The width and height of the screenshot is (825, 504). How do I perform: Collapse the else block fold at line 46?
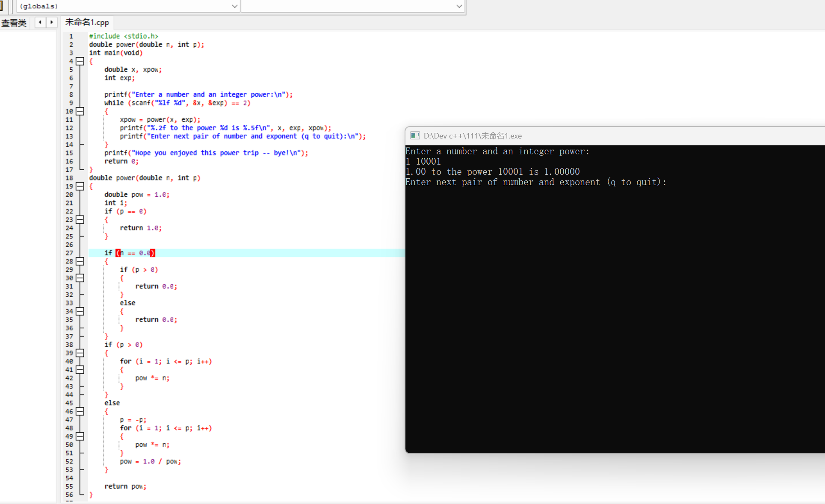click(80, 411)
